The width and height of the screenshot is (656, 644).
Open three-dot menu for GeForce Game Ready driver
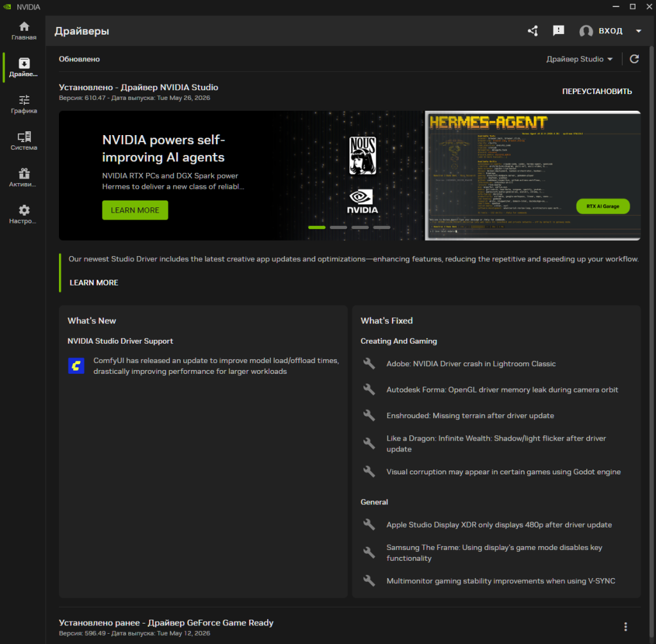[625, 627]
